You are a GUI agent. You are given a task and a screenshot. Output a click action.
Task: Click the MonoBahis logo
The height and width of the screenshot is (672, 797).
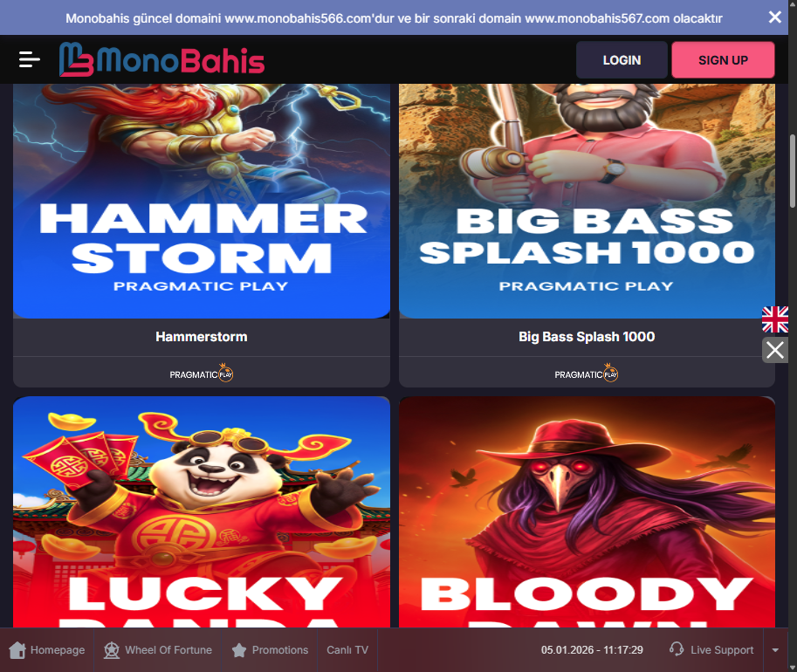coord(161,59)
